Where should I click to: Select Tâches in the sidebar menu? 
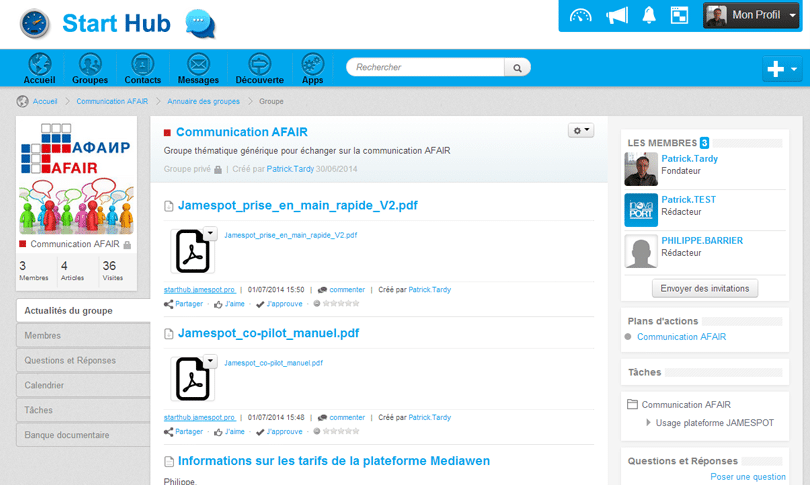tap(83, 410)
